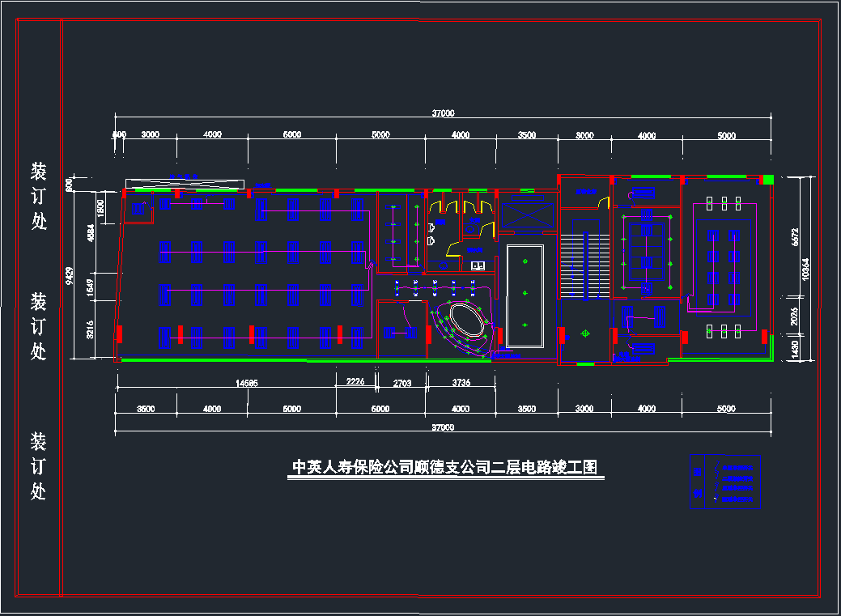The height and width of the screenshot is (616, 841).
Task: Click the 9429 vertical dimension on left
Action: click(x=71, y=278)
